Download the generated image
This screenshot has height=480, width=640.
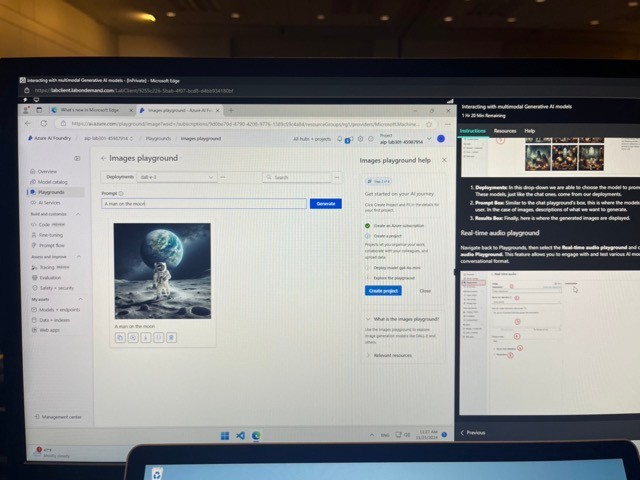146,338
